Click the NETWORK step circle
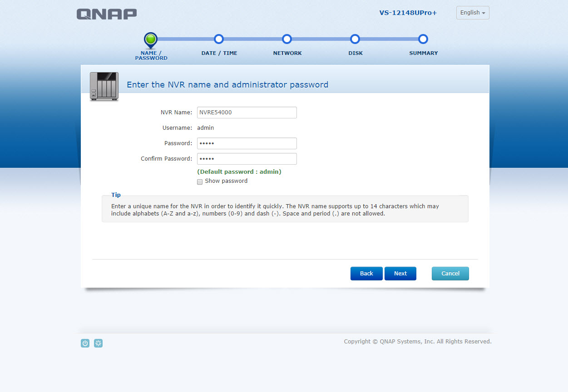This screenshot has width=568, height=392. [x=287, y=39]
